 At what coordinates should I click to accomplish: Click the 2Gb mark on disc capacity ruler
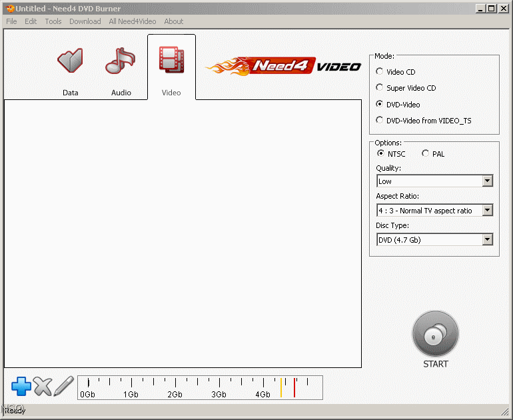tap(175, 395)
